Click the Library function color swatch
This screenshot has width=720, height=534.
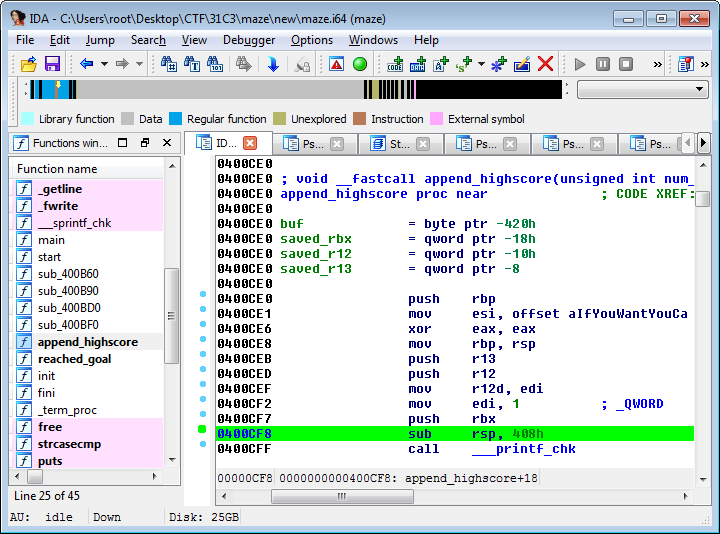pyautogui.click(x=27, y=119)
